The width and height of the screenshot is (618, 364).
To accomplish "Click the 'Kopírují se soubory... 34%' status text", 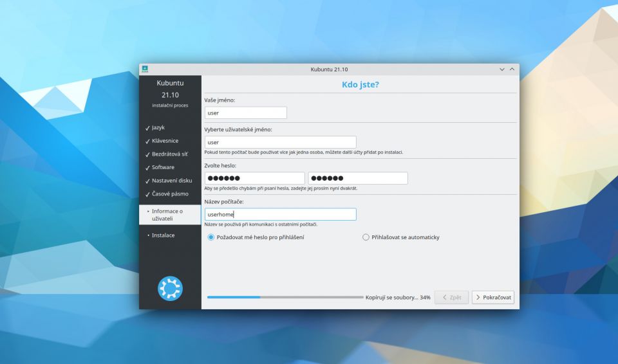I will pyautogui.click(x=398, y=297).
